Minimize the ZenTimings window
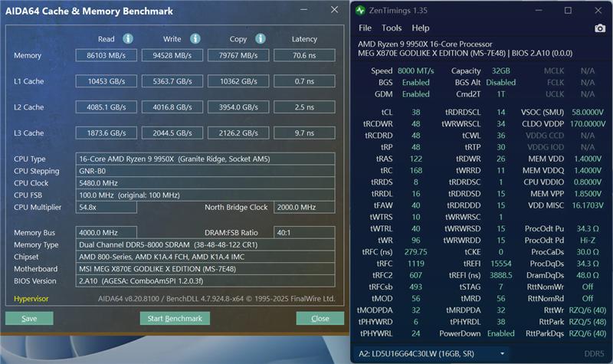Viewport: 613px width, 364px height. [x=539, y=11]
